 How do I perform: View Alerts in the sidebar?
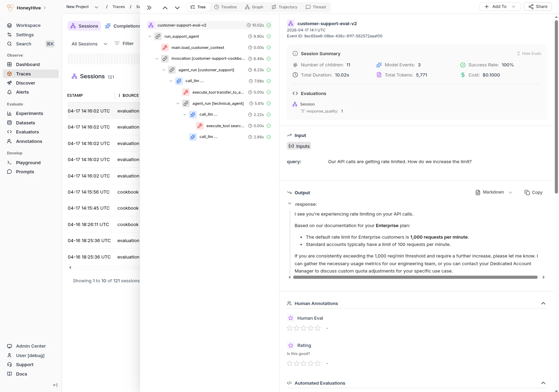pyautogui.click(x=22, y=92)
